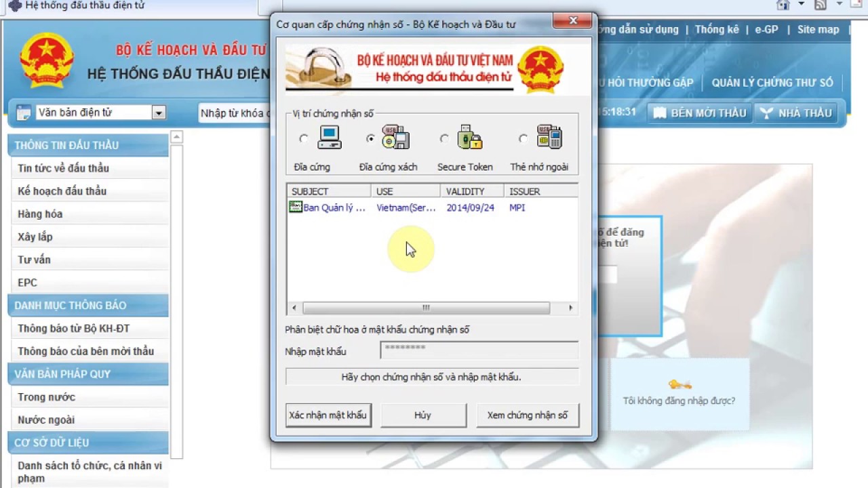Viewport: 868px width, 488px height.
Task: Open Thông báo của bên mời thầu
Action: click(x=85, y=351)
